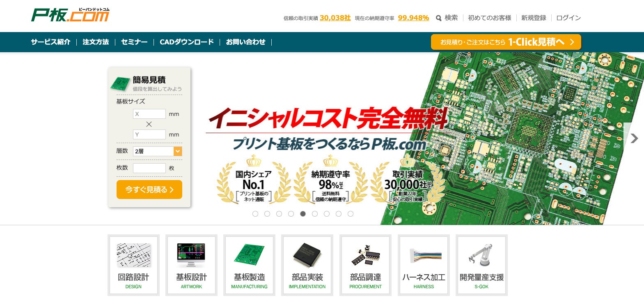Open the ハーネス加工 HARNESS service tile

[424, 265]
